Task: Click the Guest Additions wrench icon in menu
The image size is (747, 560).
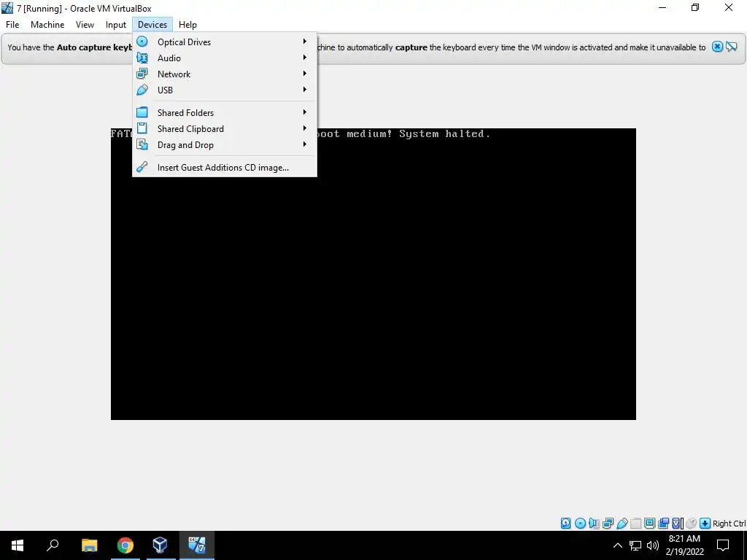Action: tap(142, 167)
